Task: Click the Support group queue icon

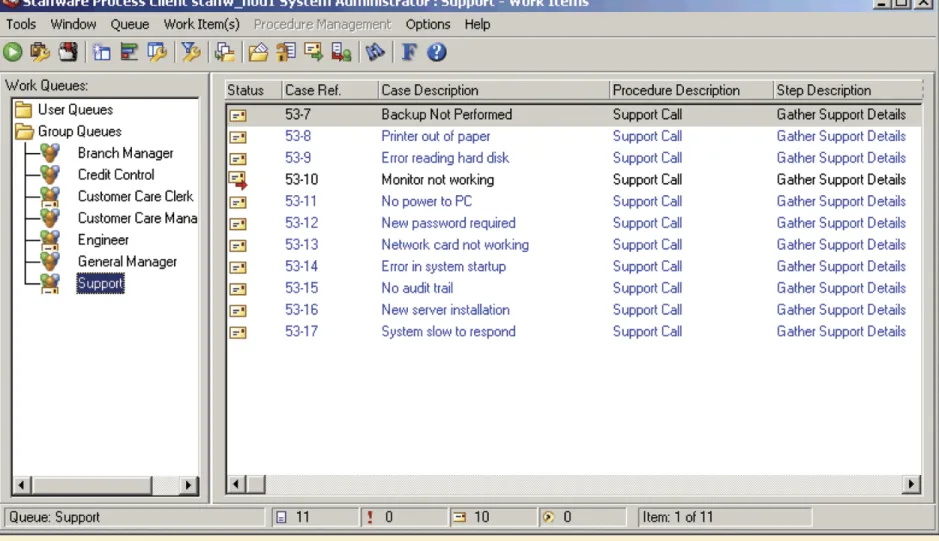Action: click(50, 283)
